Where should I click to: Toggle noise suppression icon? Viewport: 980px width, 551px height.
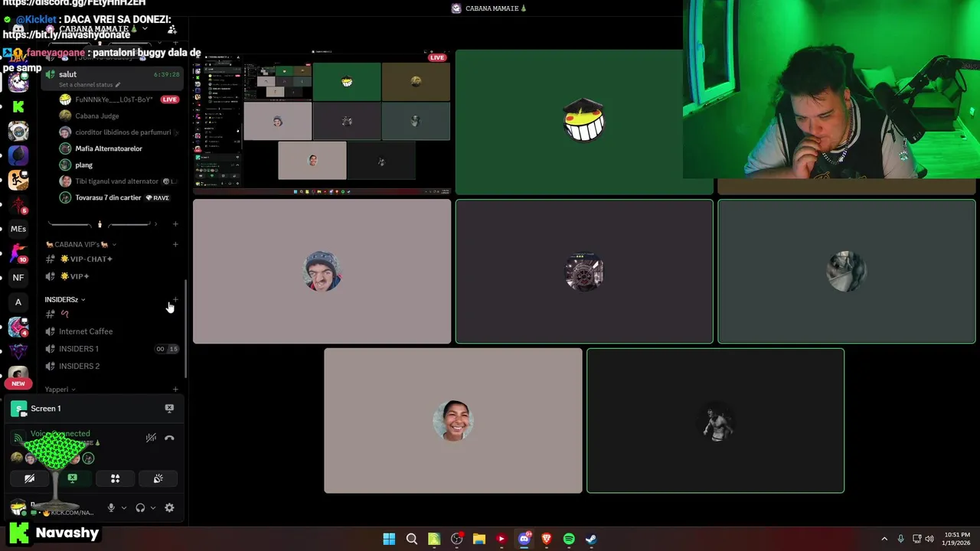151,439
